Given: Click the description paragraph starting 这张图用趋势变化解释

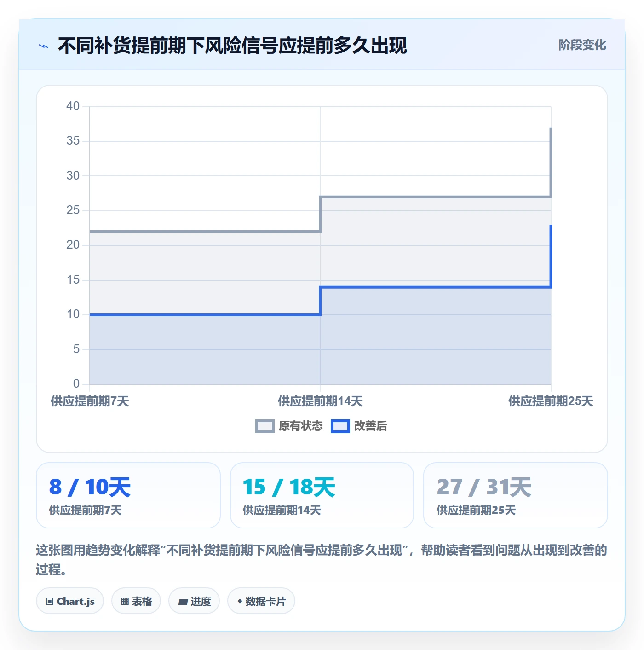Looking at the screenshot, I should 322,560.
